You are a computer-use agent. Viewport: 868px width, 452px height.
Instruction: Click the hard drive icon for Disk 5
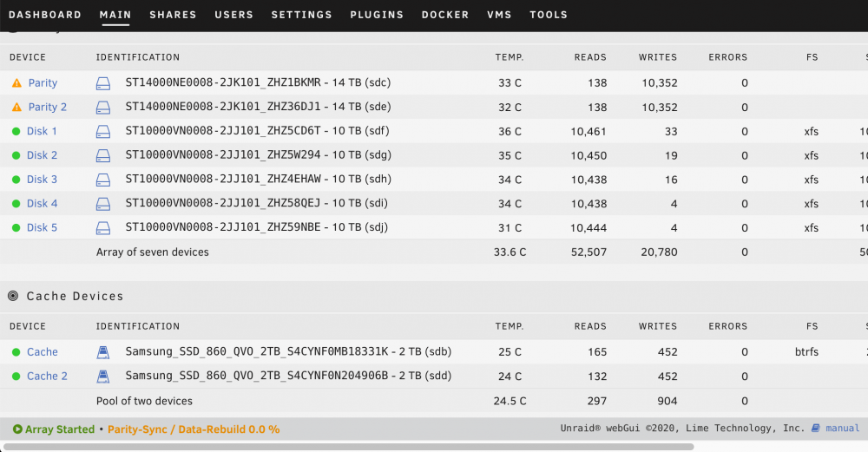click(x=103, y=228)
